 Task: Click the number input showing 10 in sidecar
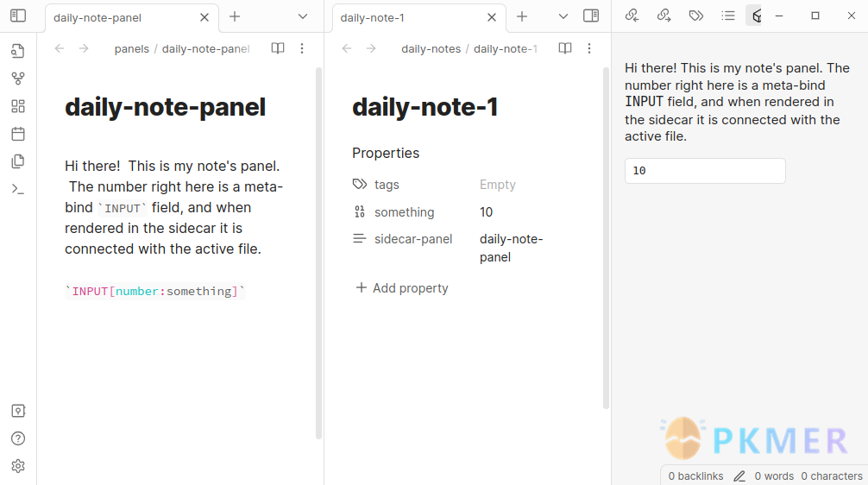705,171
